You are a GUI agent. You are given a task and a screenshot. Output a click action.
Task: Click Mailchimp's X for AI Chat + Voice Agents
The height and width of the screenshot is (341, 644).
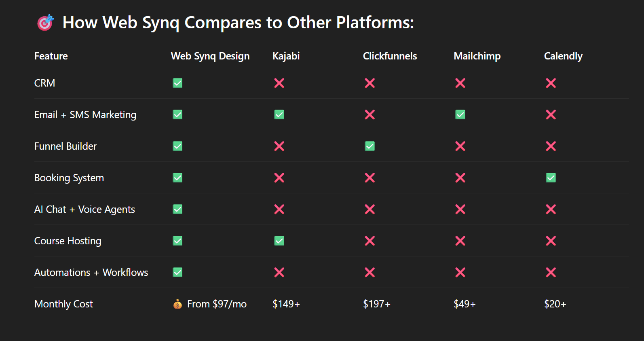coord(460,209)
